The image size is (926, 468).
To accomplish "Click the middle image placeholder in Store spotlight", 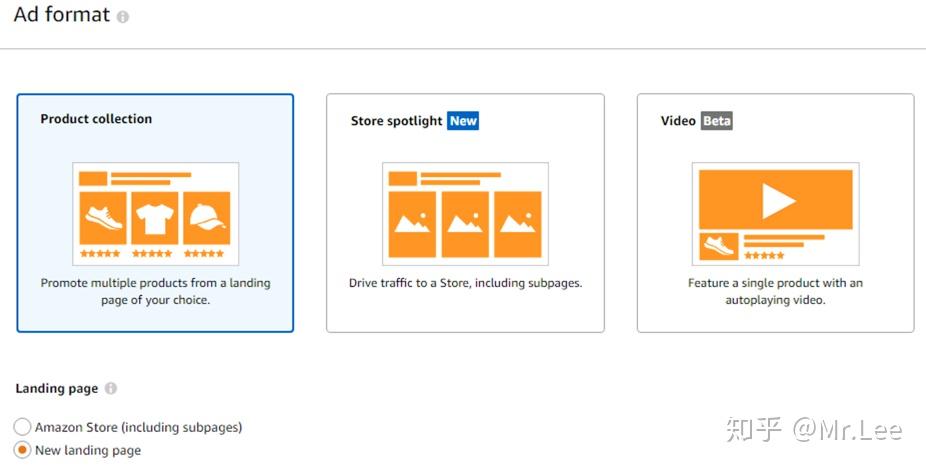I will coord(465,223).
